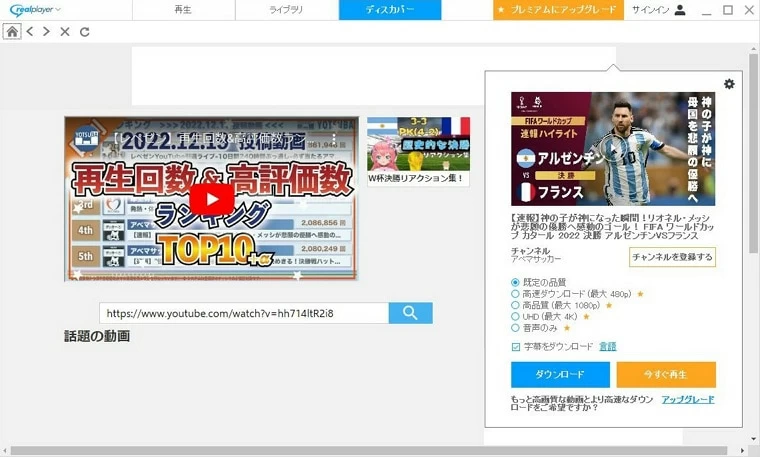Click the アベマサッカー channel name

[536, 260]
